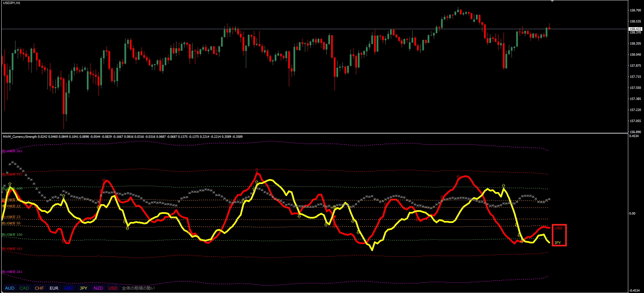Click the 156.890 price scale value
This screenshot has width=644, height=293.
pos(635,132)
